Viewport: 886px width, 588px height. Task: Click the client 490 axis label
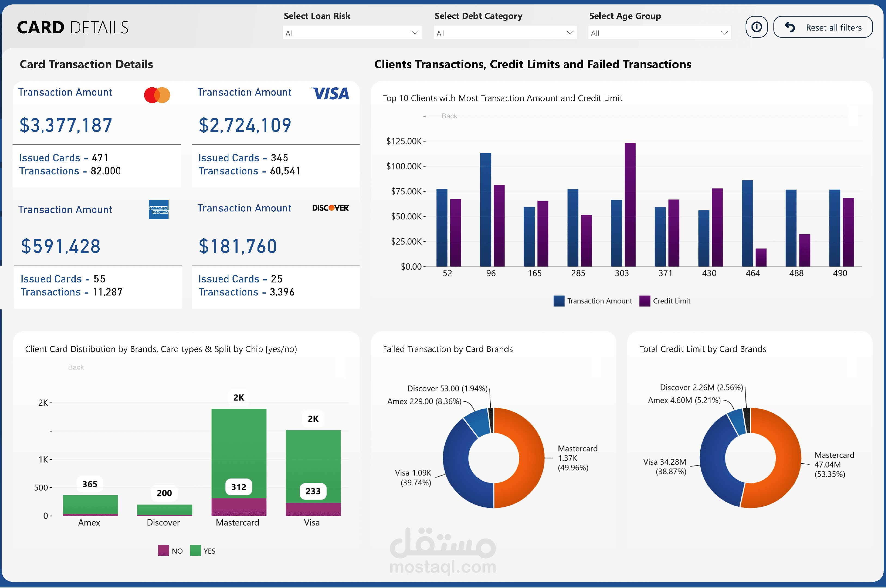[x=840, y=273]
